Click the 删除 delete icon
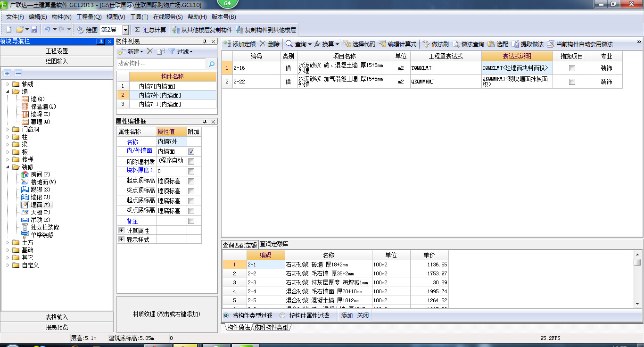The width and height of the screenshot is (644, 347). [263, 44]
